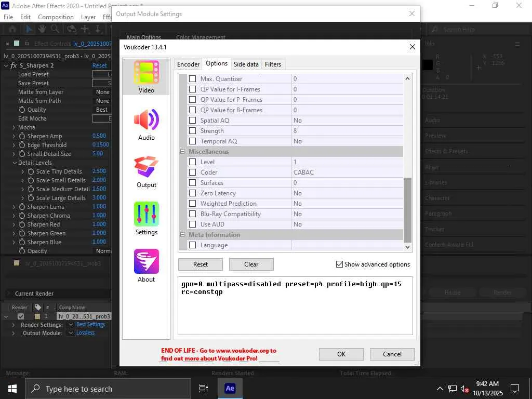Open Windows Start menu
Screen dimensions: 532x399
pos(12,389)
